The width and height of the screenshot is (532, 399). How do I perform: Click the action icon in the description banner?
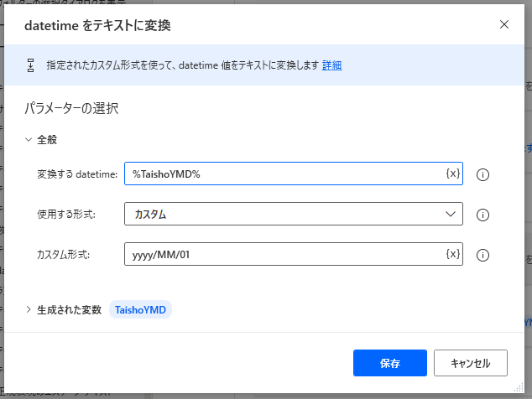click(31, 65)
